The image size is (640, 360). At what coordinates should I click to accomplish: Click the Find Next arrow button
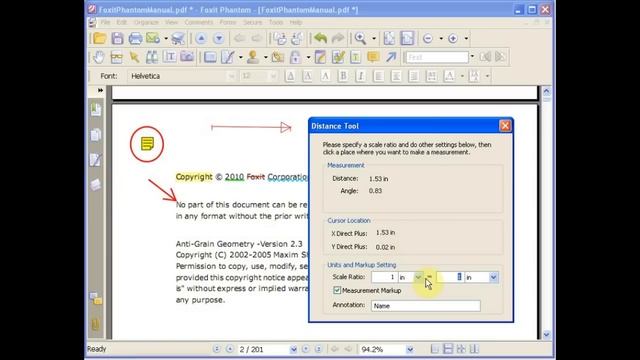tap(500, 57)
